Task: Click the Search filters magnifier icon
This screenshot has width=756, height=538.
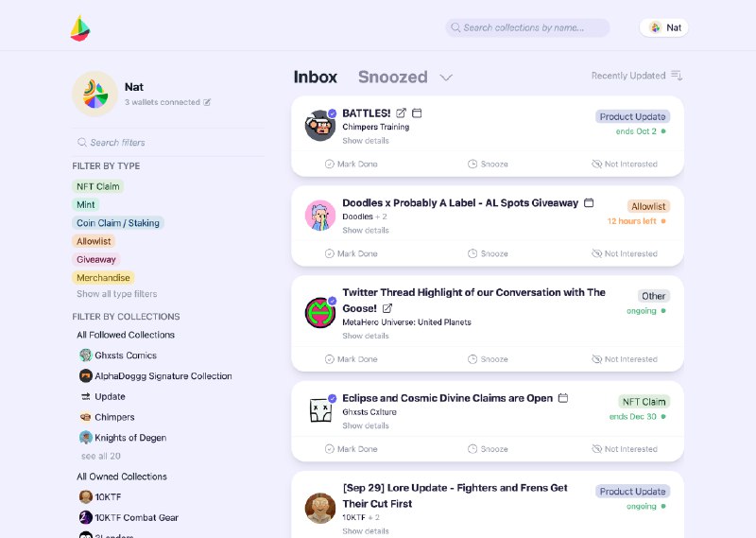Action: pos(82,143)
